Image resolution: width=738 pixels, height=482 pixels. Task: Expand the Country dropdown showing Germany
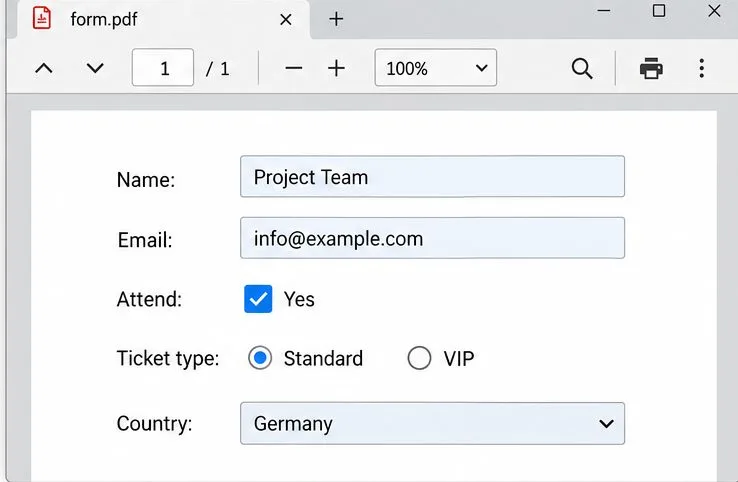[433, 423]
